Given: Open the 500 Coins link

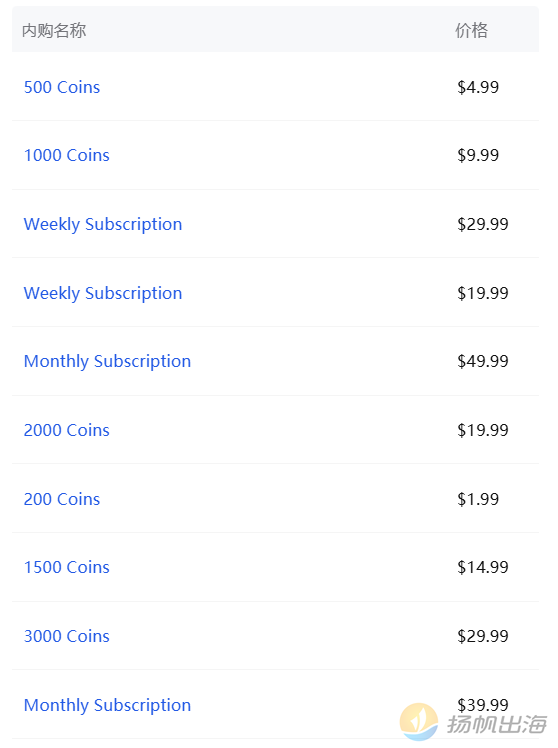Looking at the screenshot, I should [x=62, y=87].
